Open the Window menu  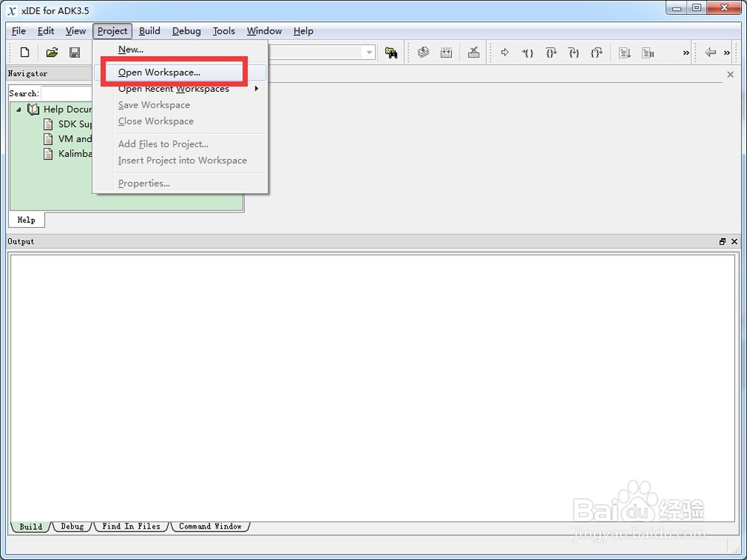click(x=264, y=31)
